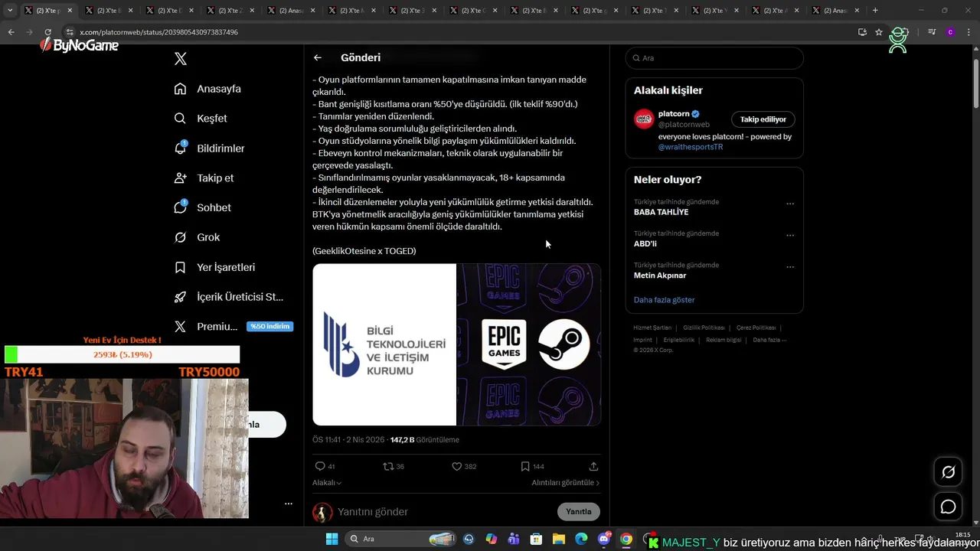This screenshot has width=980, height=551.
Task: Open the X logo home link
Action: pos(181,59)
